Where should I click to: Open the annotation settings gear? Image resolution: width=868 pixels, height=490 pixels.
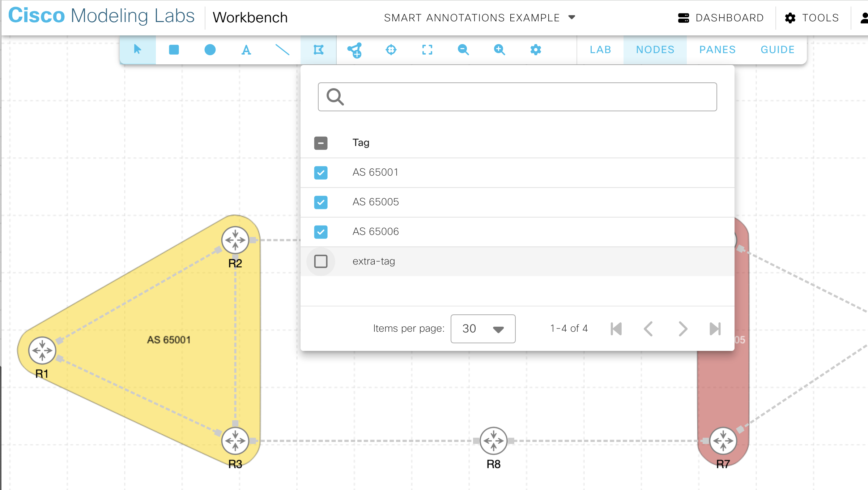pos(536,50)
